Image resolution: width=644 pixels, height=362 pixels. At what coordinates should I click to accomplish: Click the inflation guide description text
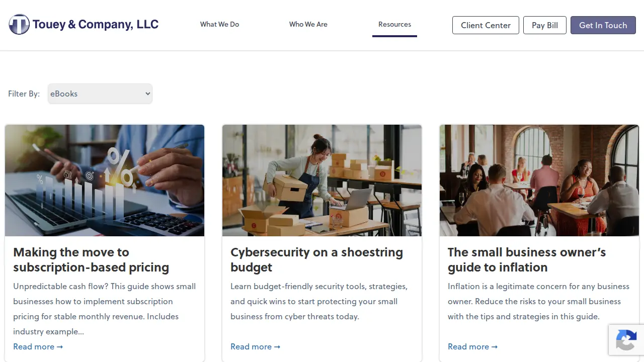(538, 301)
